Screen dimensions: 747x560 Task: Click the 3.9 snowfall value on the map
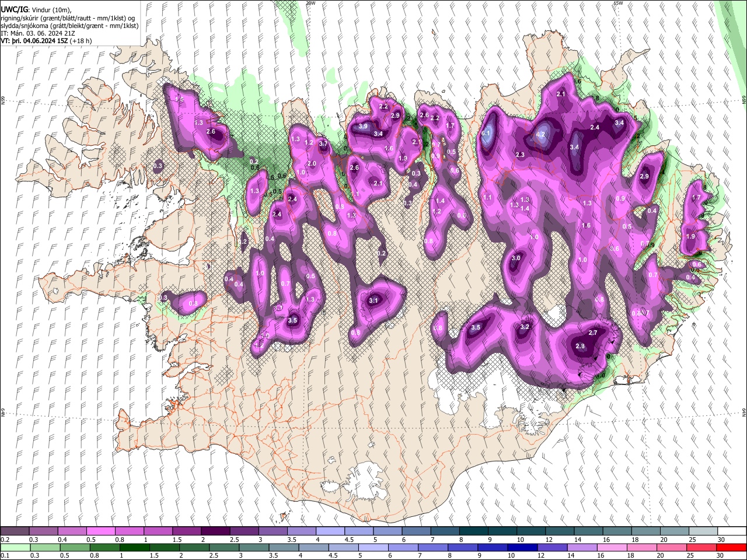[x=362, y=126]
